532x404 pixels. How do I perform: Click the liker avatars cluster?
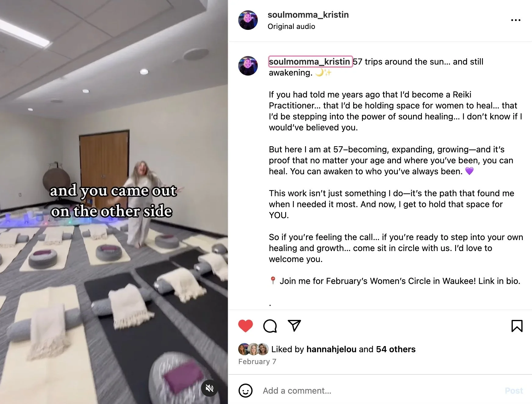point(253,349)
